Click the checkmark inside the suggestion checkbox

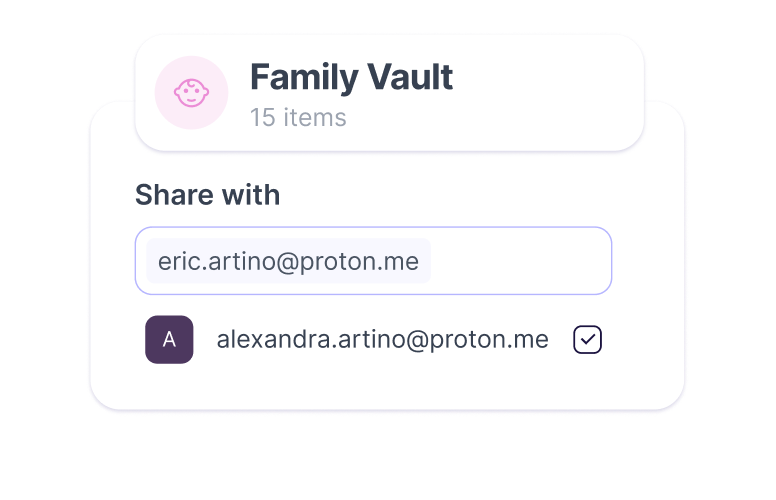click(x=588, y=340)
